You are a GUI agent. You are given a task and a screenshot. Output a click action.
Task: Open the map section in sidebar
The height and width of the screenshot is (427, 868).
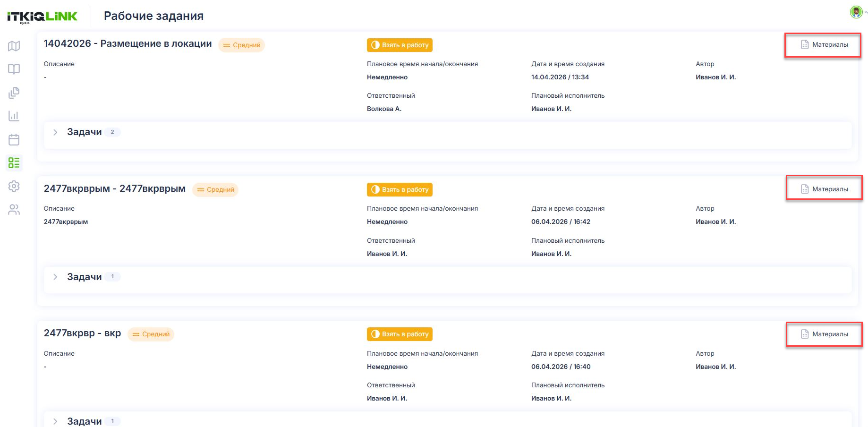point(14,46)
